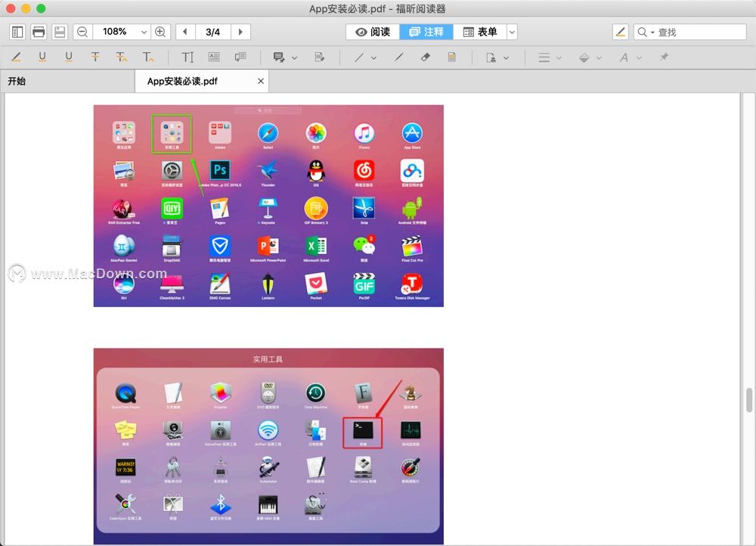The image size is (756, 546).
Task: Save the PDF with floppy disk icon
Action: (60, 32)
